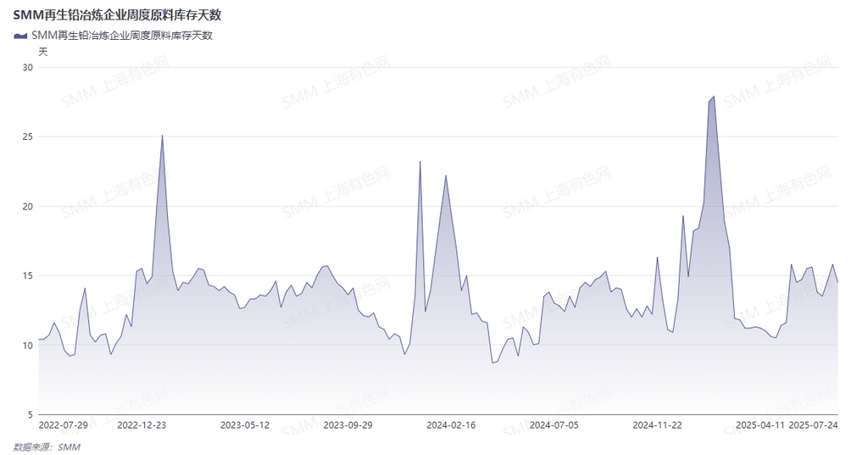Click x-axis date 2024-11-22
The width and height of the screenshot is (868, 455).
click(x=657, y=425)
